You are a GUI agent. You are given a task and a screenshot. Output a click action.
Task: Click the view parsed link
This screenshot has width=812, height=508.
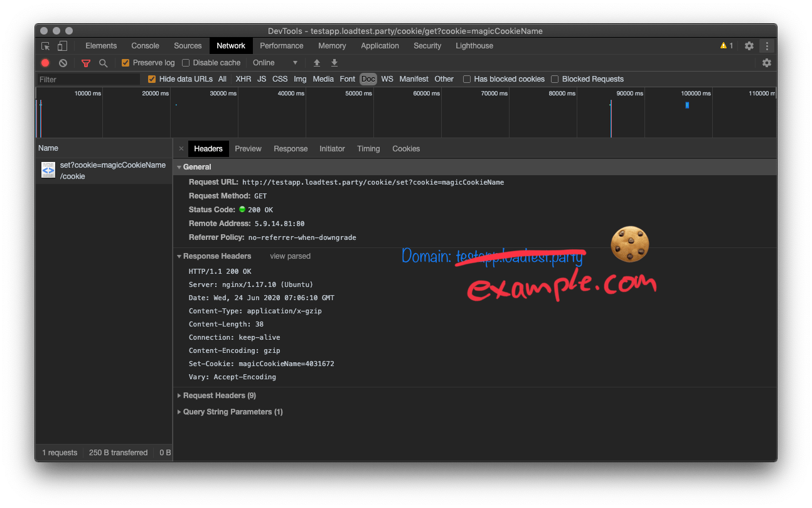290,256
